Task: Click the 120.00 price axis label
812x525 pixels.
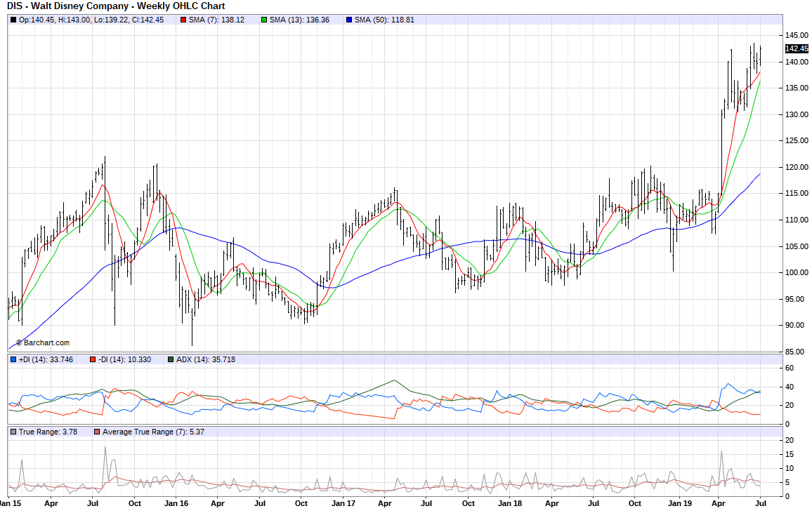Action: coord(797,167)
